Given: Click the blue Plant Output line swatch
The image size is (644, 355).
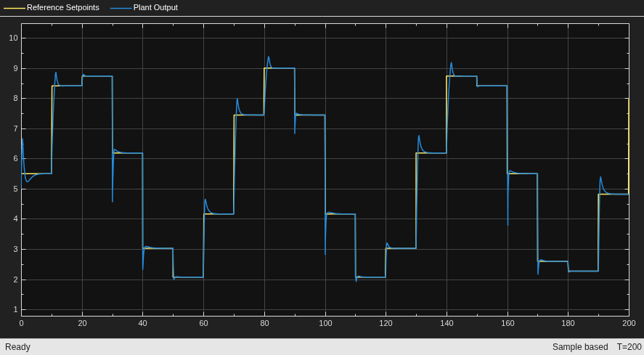Looking at the screenshot, I should click(121, 8).
